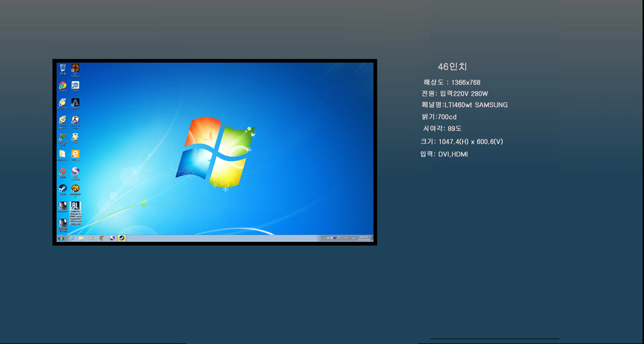Toggle the Korean IME language indicator
Viewport: 644px width, 344px height.
328,238
